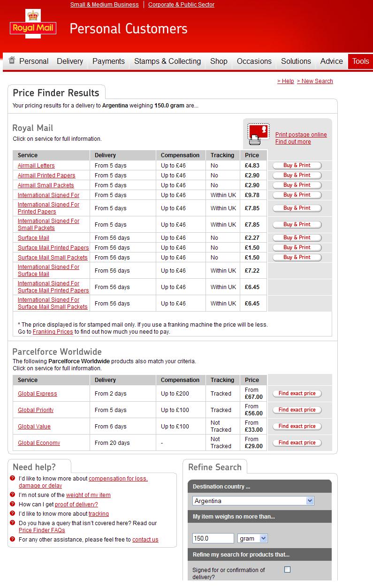Open Corporate & Public Sector link
Viewport: 373px width, 588px height.
click(x=181, y=4)
